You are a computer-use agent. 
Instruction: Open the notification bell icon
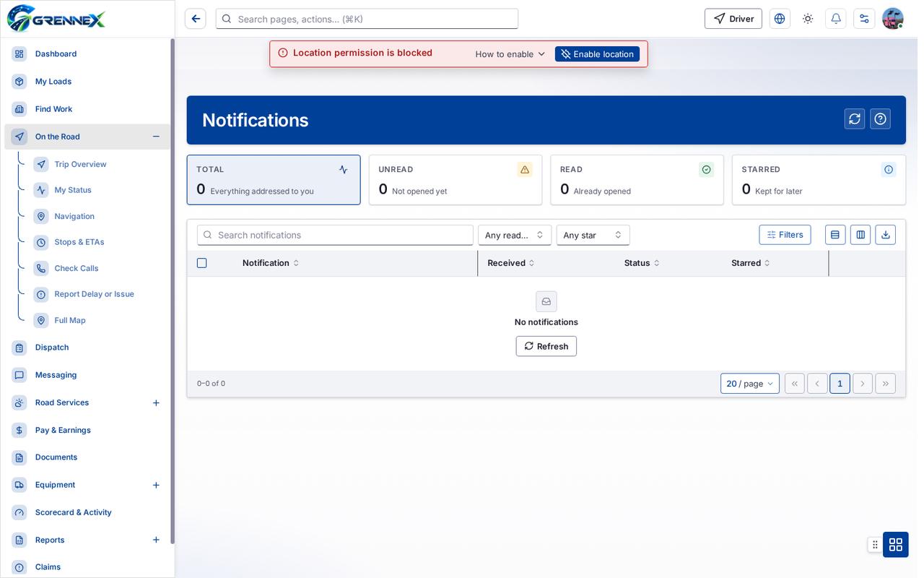836,19
